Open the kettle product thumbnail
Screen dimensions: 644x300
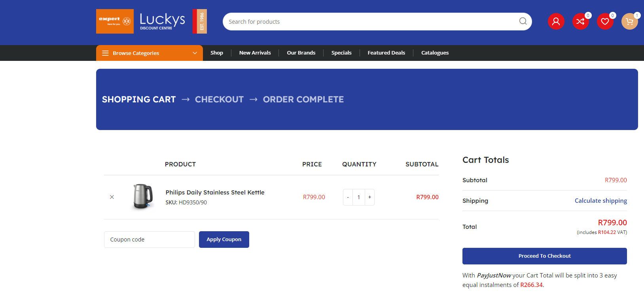click(x=143, y=196)
